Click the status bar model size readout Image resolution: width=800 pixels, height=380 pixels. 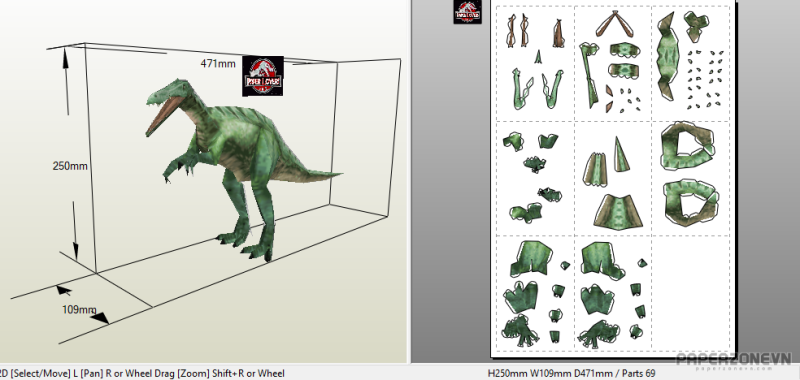pos(571,374)
